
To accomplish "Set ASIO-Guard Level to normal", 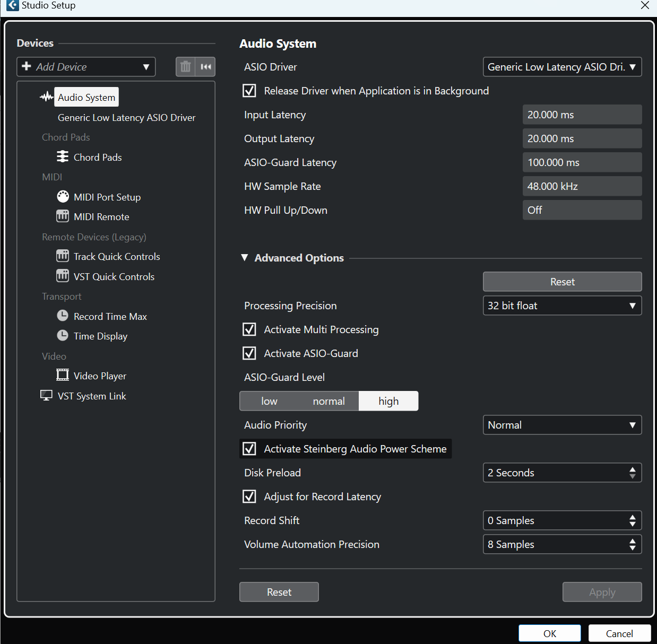I will click(x=329, y=401).
